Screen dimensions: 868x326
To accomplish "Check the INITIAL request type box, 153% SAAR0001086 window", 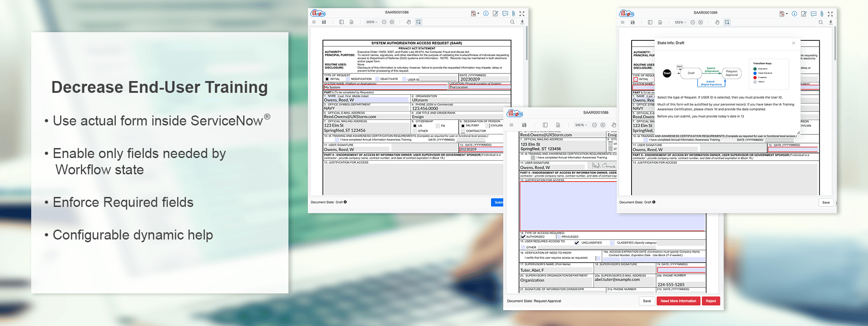I will pyautogui.click(x=327, y=79).
